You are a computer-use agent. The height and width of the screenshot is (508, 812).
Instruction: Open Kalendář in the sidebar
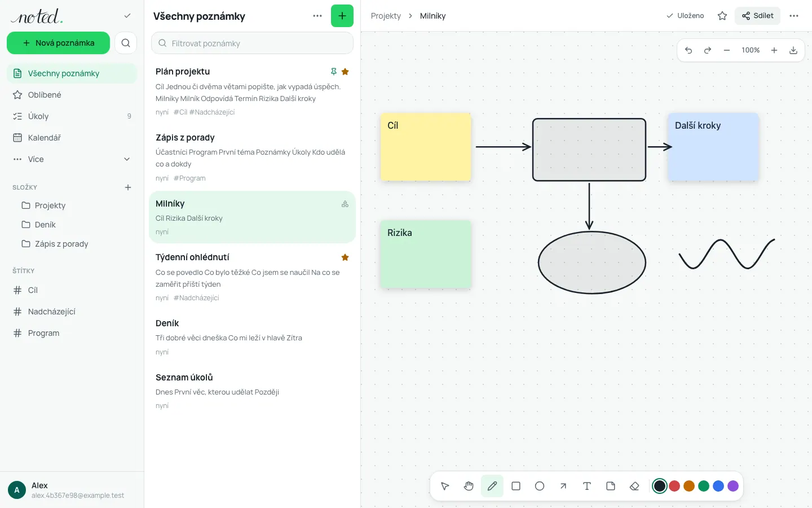(x=72, y=138)
